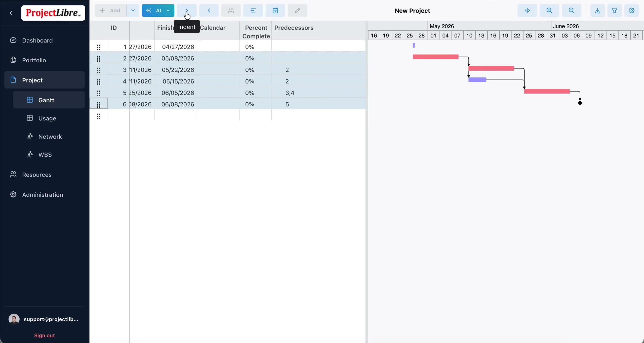
Task: Click the download export icon
Action: click(x=597, y=11)
